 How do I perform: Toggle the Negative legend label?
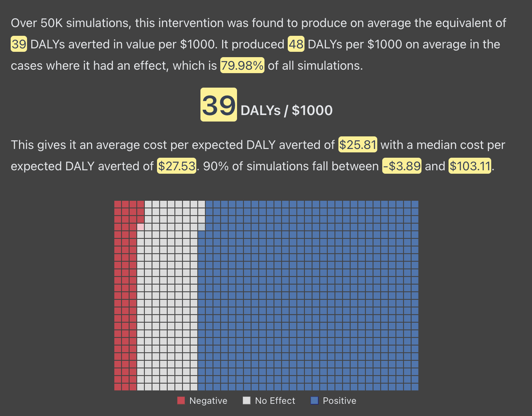(208, 401)
